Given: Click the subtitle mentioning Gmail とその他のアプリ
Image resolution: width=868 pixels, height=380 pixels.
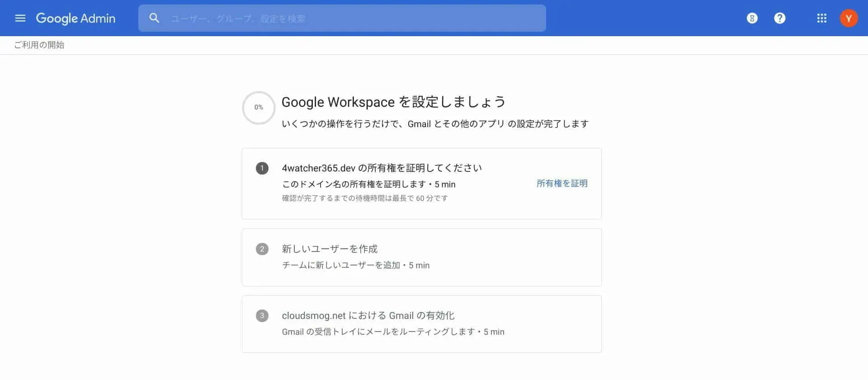Looking at the screenshot, I should pos(435,123).
